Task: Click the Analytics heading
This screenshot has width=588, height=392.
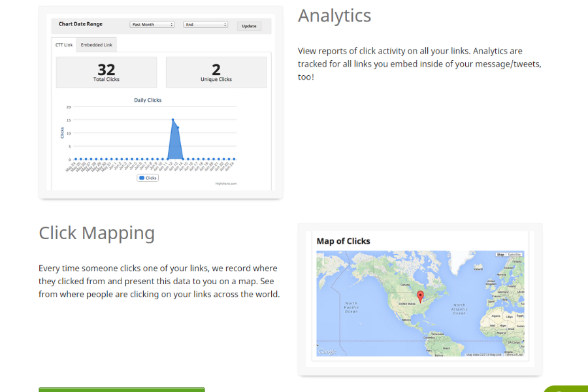Action: 335,16
